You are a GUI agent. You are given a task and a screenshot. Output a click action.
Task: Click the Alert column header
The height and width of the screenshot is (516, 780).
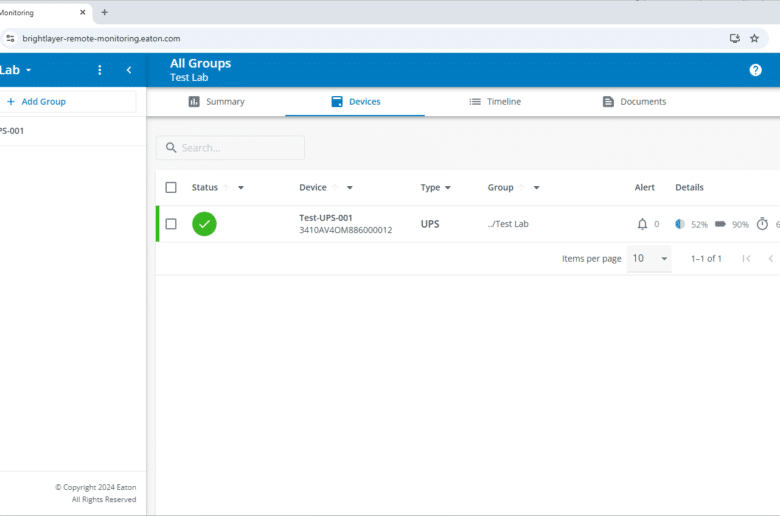click(x=645, y=188)
